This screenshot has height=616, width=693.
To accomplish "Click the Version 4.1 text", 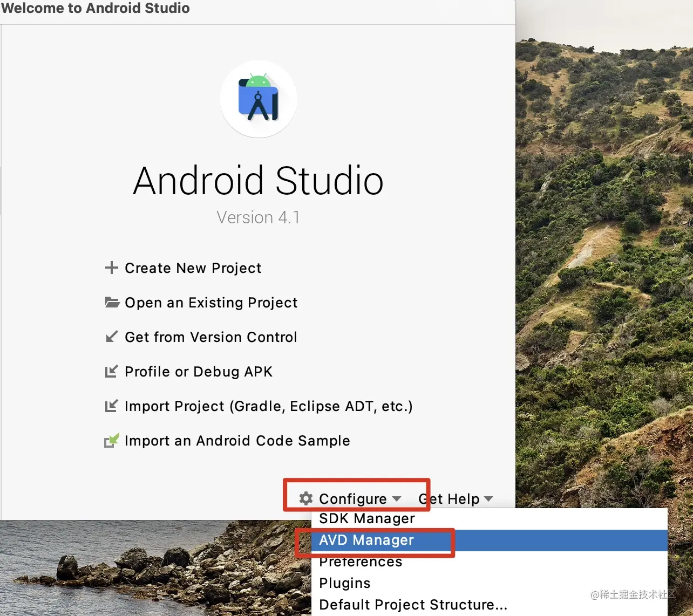I will tap(258, 217).
